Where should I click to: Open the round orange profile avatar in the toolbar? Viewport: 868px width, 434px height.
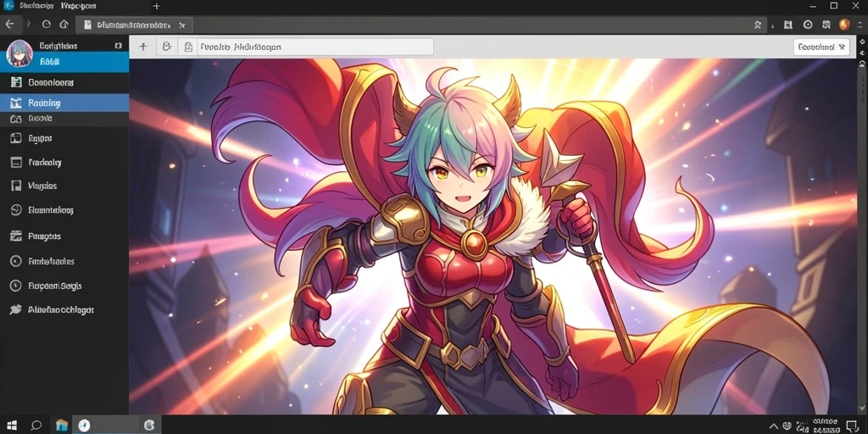pyautogui.click(x=843, y=25)
